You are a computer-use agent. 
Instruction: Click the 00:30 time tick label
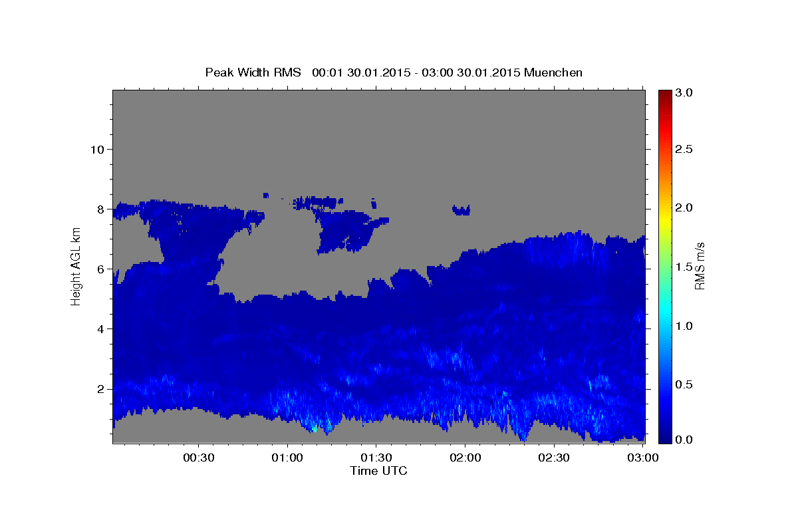point(199,458)
